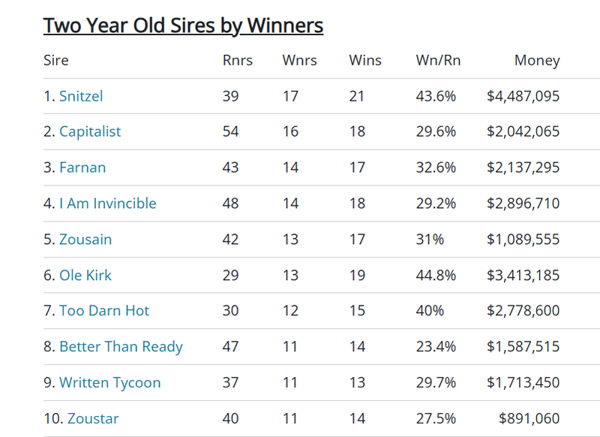The image size is (600, 437).
Task: Open the Zoustar sire link
Action: tap(93, 418)
